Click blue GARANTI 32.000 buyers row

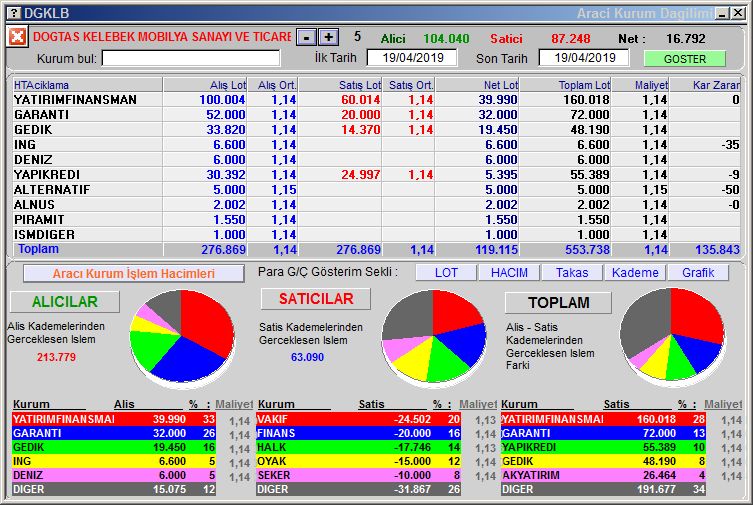click(114, 433)
